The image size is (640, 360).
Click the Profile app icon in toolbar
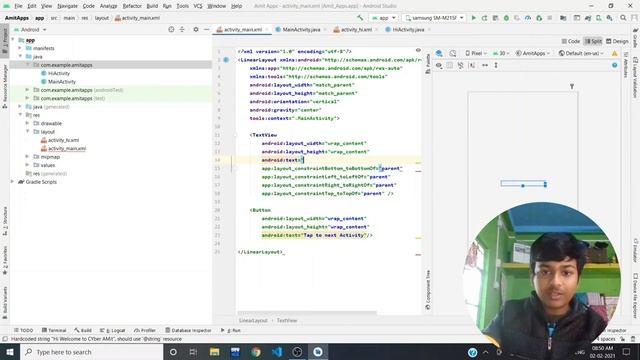528,18
